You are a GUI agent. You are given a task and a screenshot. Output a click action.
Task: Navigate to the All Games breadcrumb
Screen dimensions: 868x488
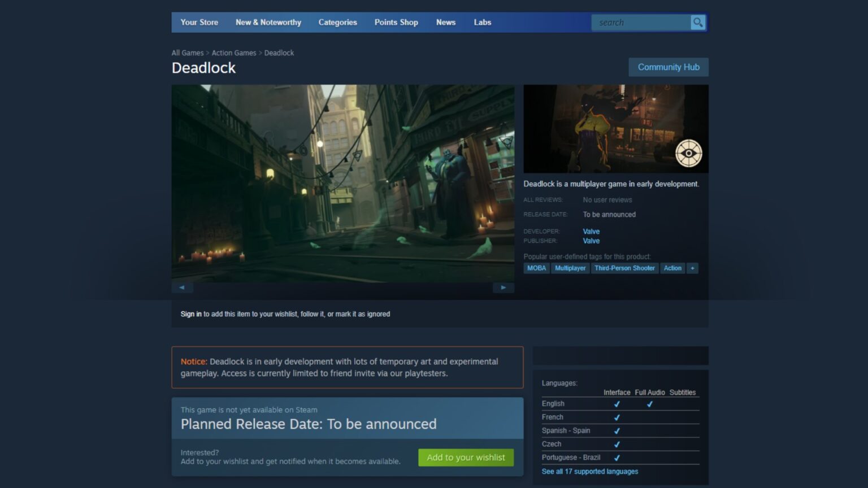pyautogui.click(x=187, y=53)
